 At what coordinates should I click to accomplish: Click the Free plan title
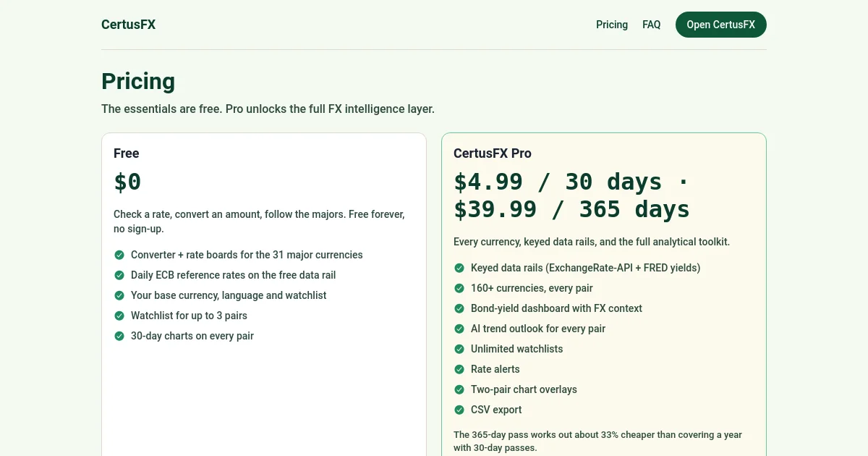pos(127,153)
